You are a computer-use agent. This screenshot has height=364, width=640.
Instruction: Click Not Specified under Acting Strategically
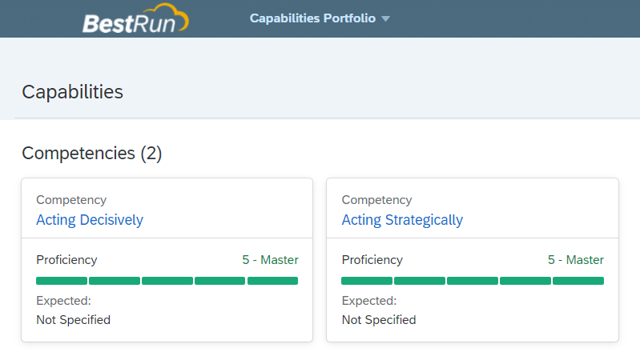(379, 320)
